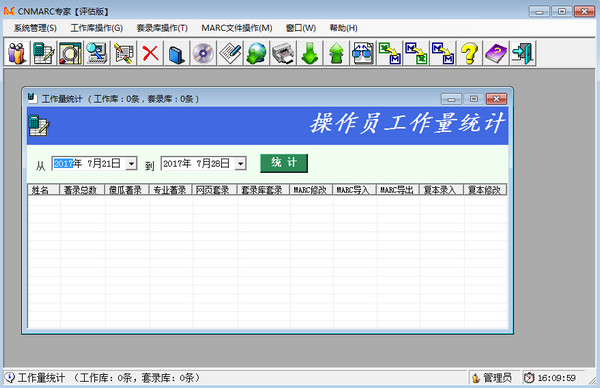Minimize the 工作量统计 inner window
The image size is (600, 388).
(451, 99)
